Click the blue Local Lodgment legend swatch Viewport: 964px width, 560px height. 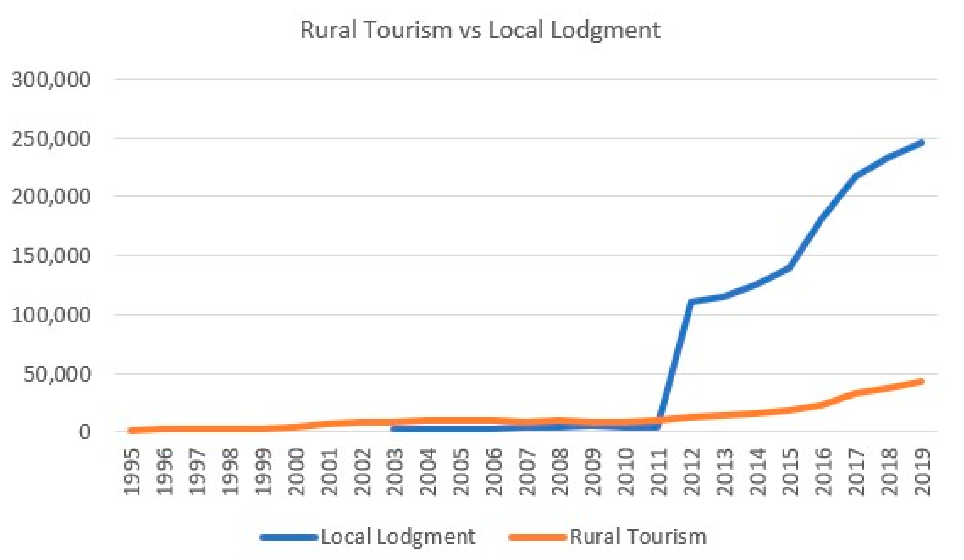point(289,537)
